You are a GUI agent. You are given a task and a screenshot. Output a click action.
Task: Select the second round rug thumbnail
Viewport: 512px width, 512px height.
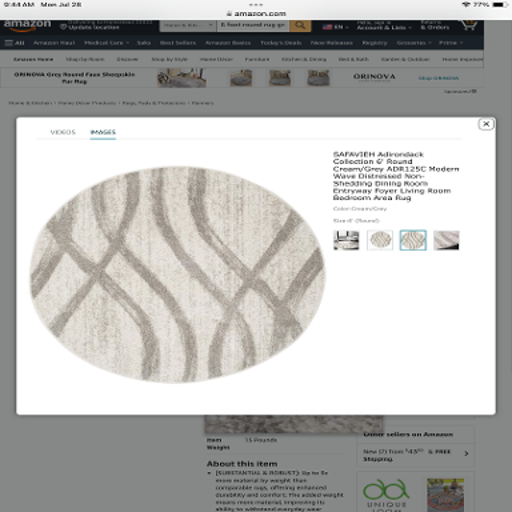click(380, 240)
